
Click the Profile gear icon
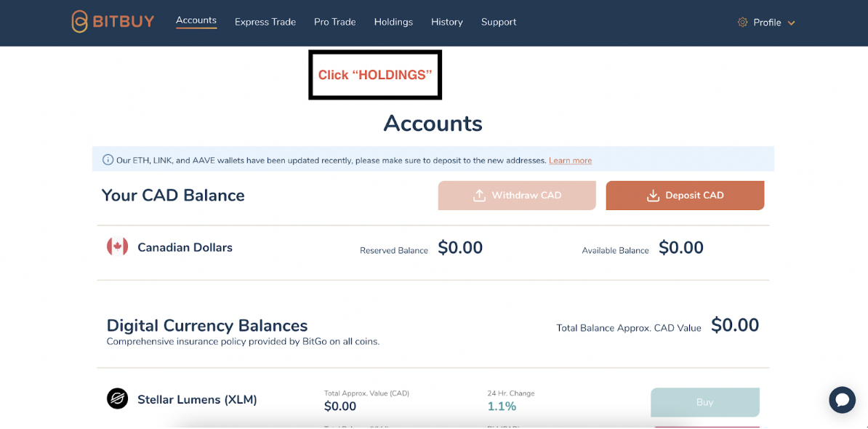[742, 23]
